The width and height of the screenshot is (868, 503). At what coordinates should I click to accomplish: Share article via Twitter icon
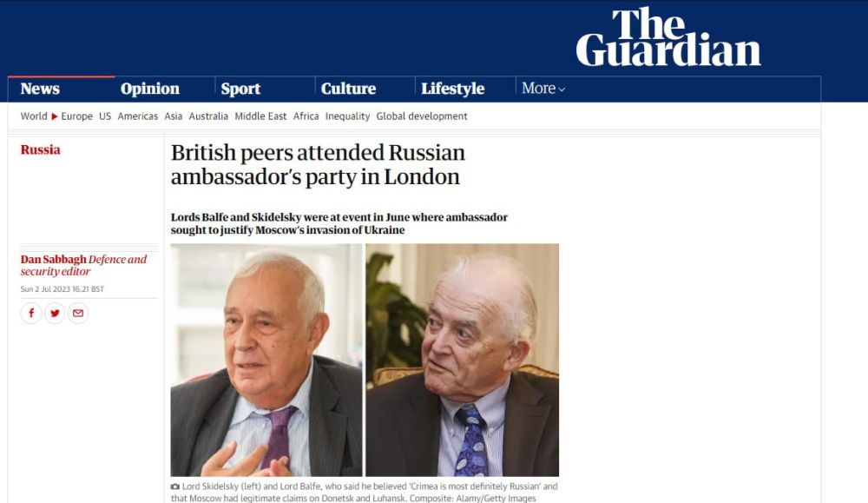click(x=55, y=313)
